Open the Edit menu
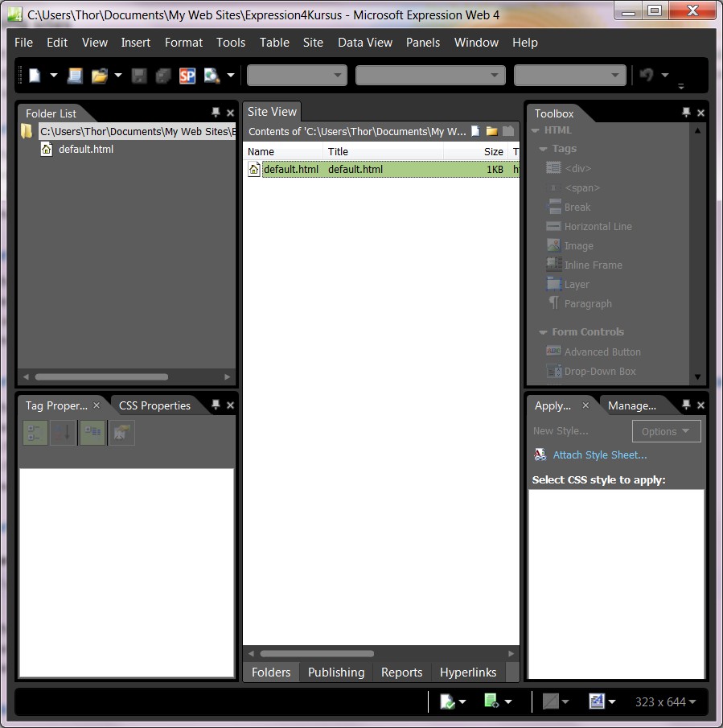This screenshot has width=723, height=728. coord(57,43)
